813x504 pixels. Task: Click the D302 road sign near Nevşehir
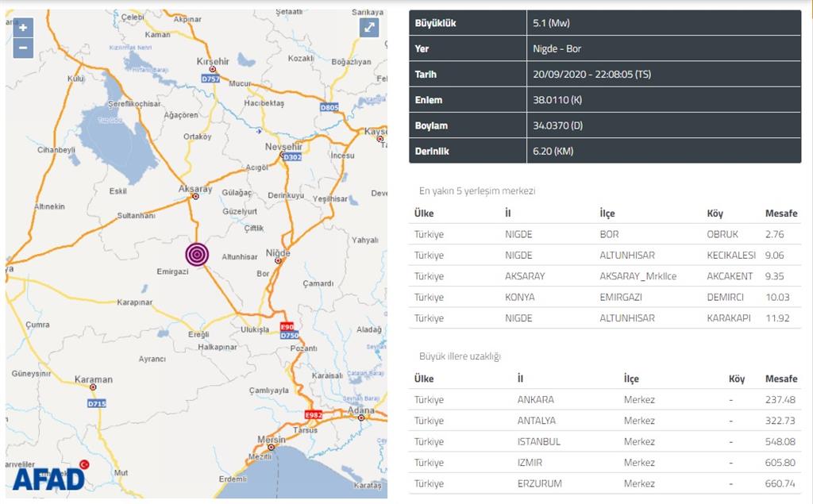pos(292,157)
